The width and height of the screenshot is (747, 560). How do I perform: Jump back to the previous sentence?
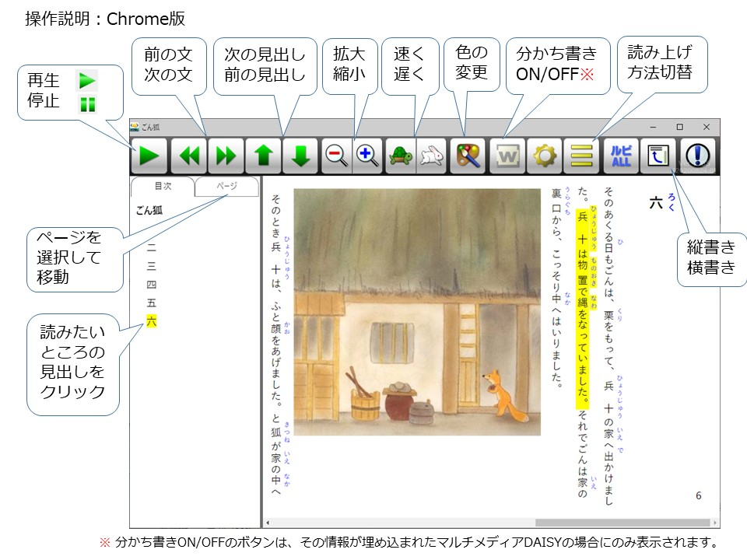coord(188,156)
